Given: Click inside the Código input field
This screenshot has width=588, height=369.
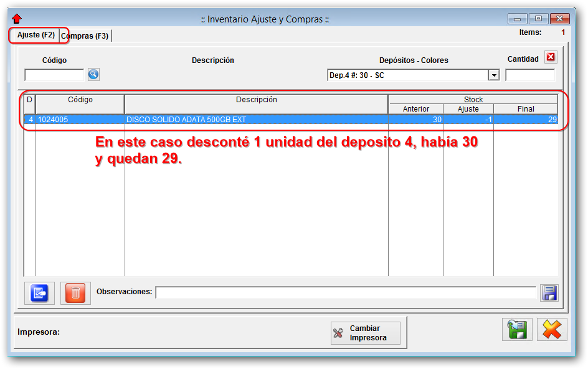Looking at the screenshot, I should point(53,74).
